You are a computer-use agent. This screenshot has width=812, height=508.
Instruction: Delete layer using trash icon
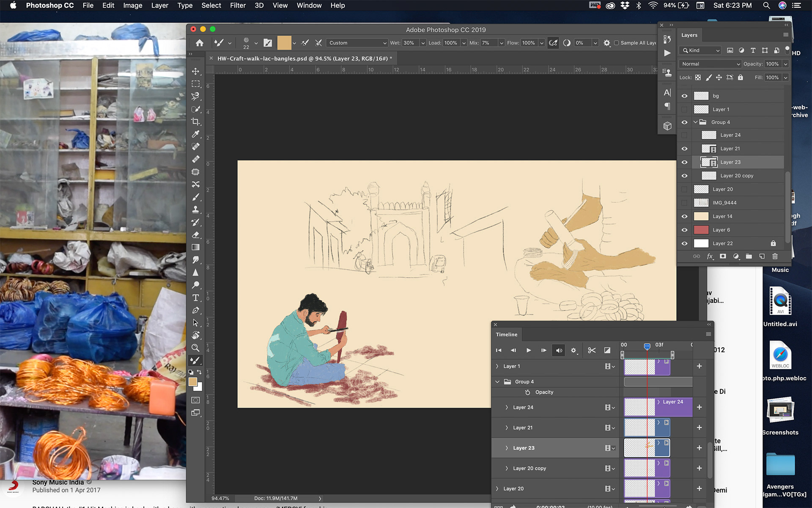[x=775, y=256]
